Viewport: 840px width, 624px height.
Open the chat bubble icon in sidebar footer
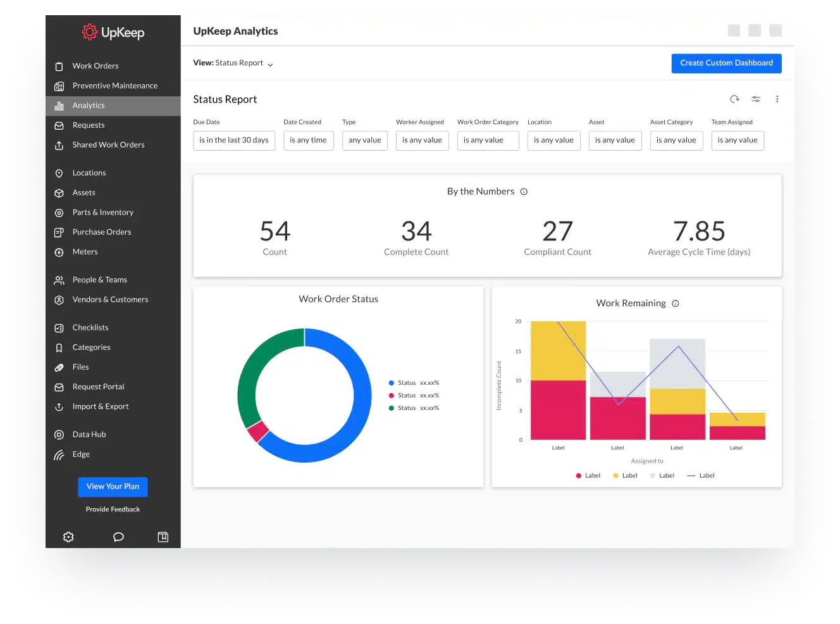(x=118, y=537)
